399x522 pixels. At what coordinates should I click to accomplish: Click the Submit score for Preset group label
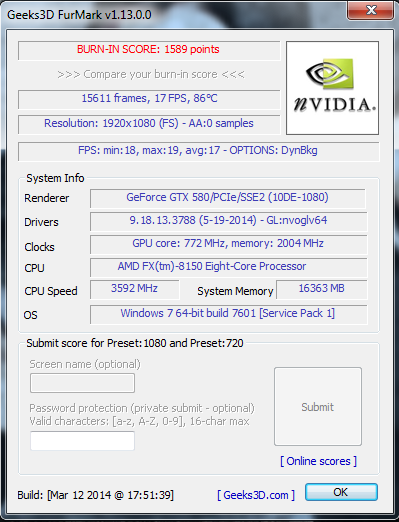(135, 343)
